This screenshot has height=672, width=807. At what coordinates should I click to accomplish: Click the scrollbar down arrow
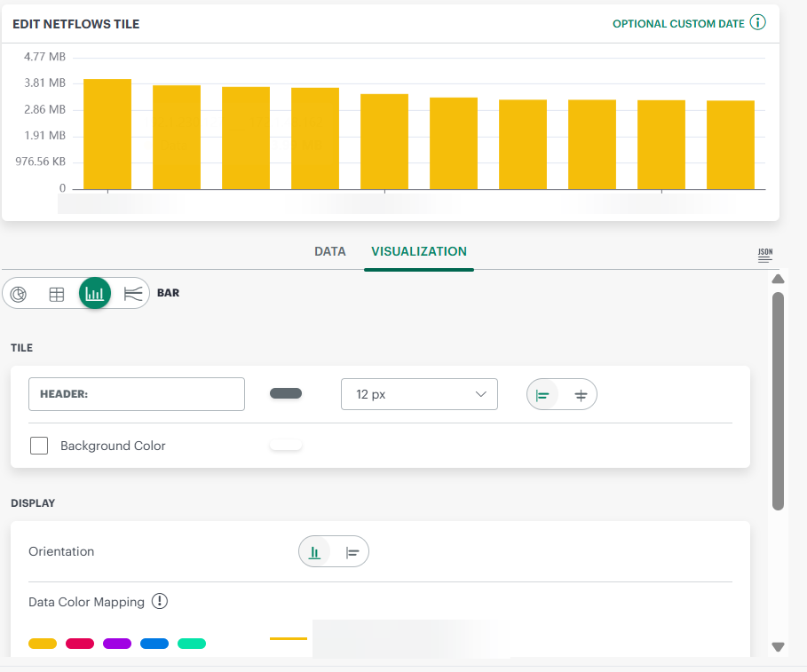pos(779,647)
